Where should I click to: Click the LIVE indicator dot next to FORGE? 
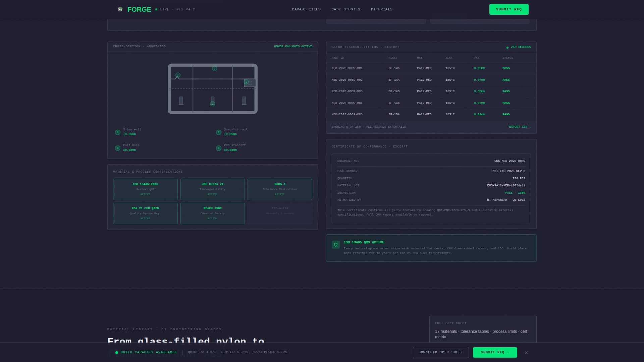coord(156,9)
